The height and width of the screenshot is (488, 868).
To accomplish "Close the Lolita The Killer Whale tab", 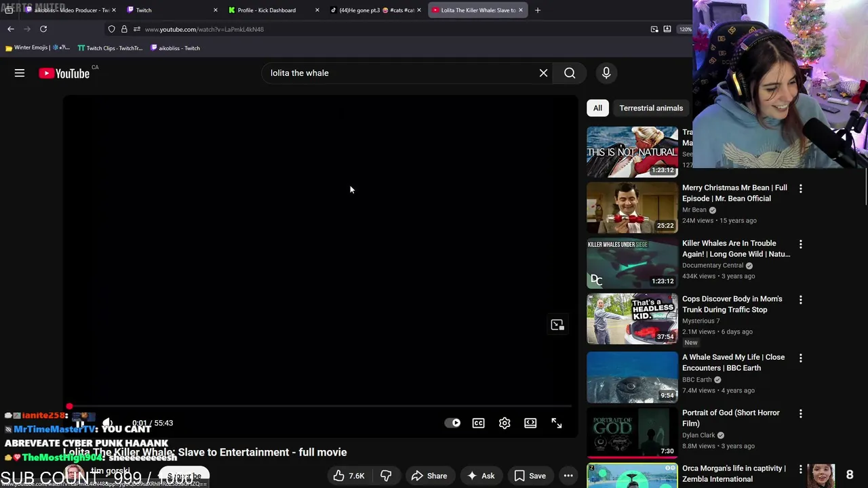I will coord(521,10).
